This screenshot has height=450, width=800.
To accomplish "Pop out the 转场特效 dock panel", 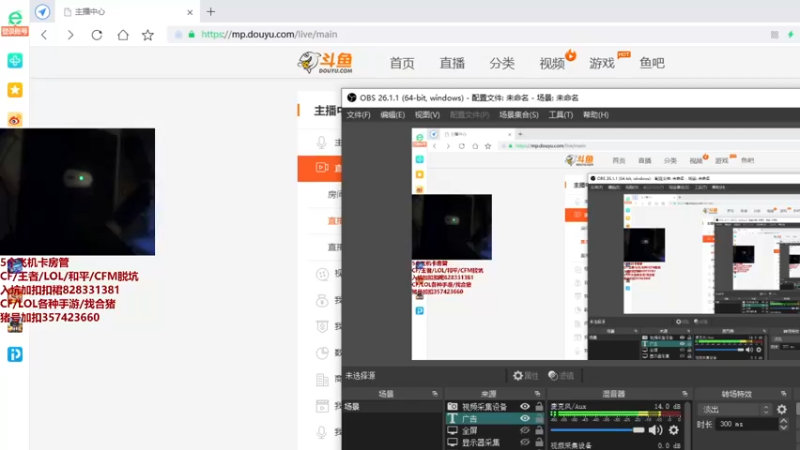I will (784, 394).
